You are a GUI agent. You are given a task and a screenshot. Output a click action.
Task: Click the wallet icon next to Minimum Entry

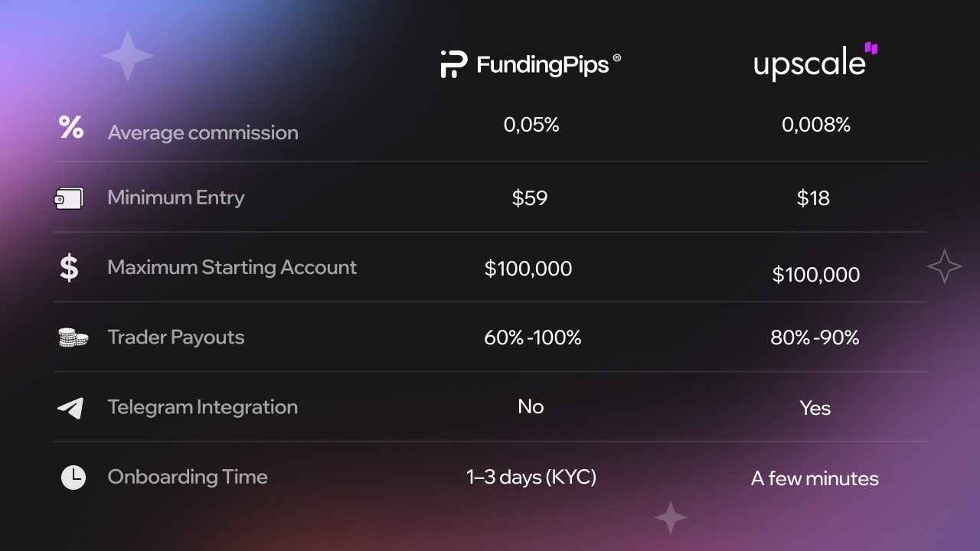pyautogui.click(x=69, y=198)
